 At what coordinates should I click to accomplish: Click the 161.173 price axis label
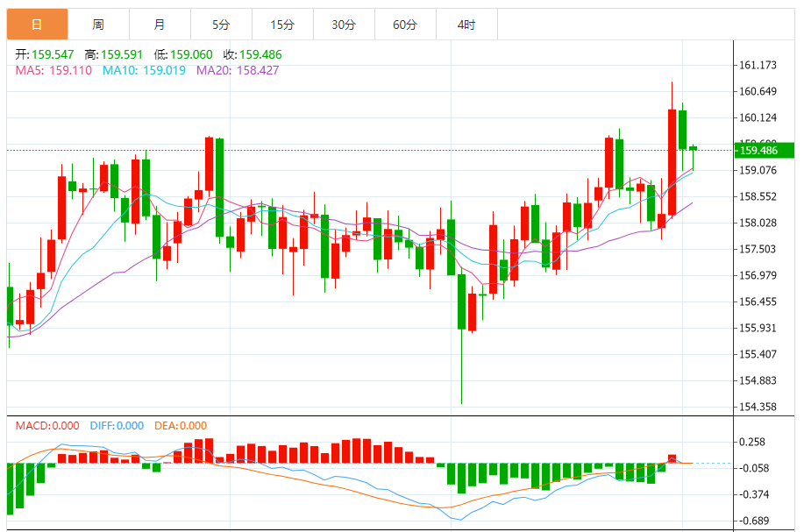(758, 65)
